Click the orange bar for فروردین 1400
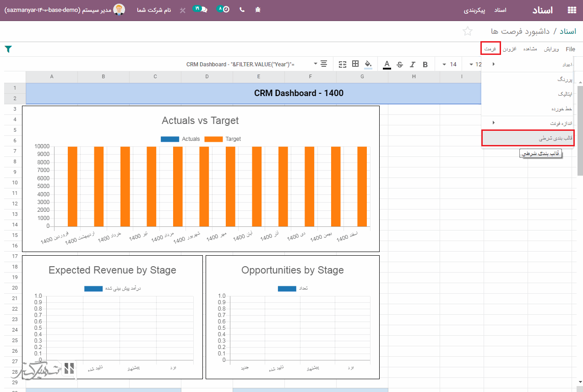The height and width of the screenshot is (392, 583). point(72,187)
